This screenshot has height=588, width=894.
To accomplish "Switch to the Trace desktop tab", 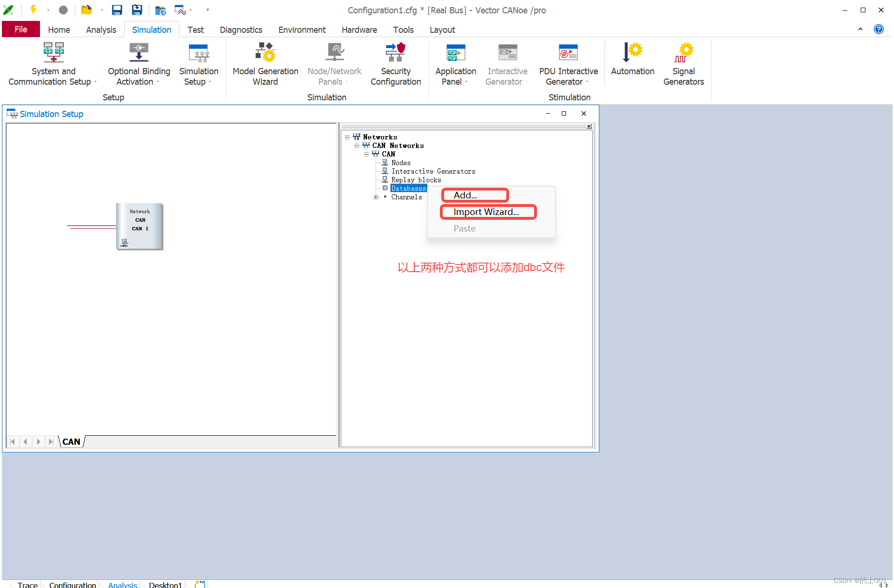I will (28, 585).
